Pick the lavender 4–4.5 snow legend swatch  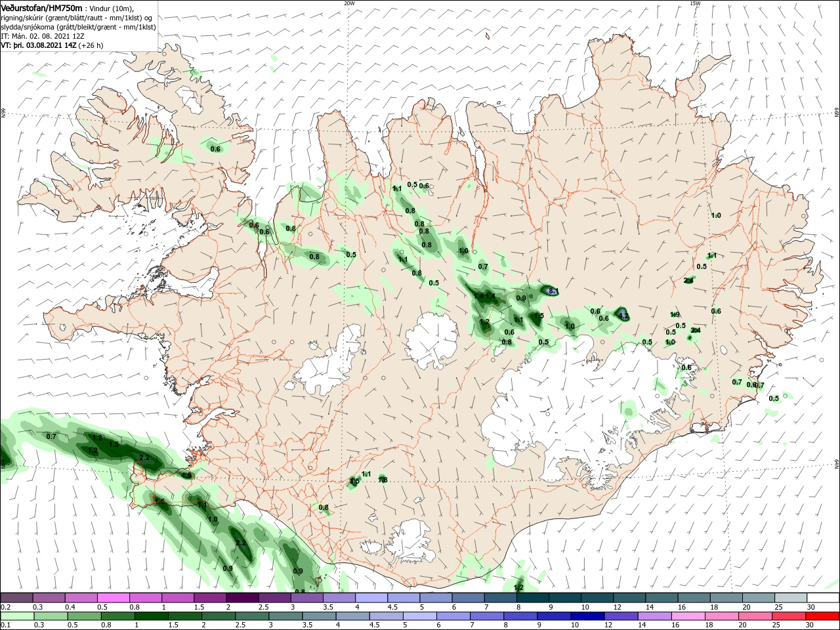click(x=371, y=598)
